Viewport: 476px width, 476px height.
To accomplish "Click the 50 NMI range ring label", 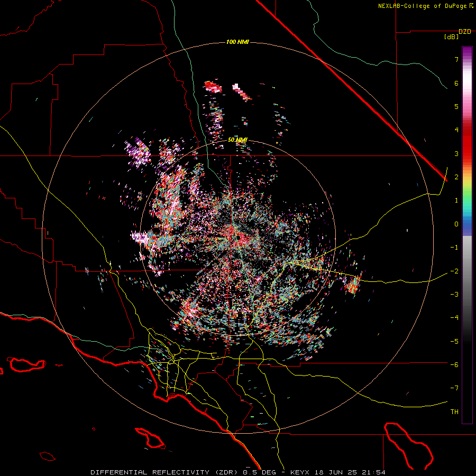I will tap(237, 140).
